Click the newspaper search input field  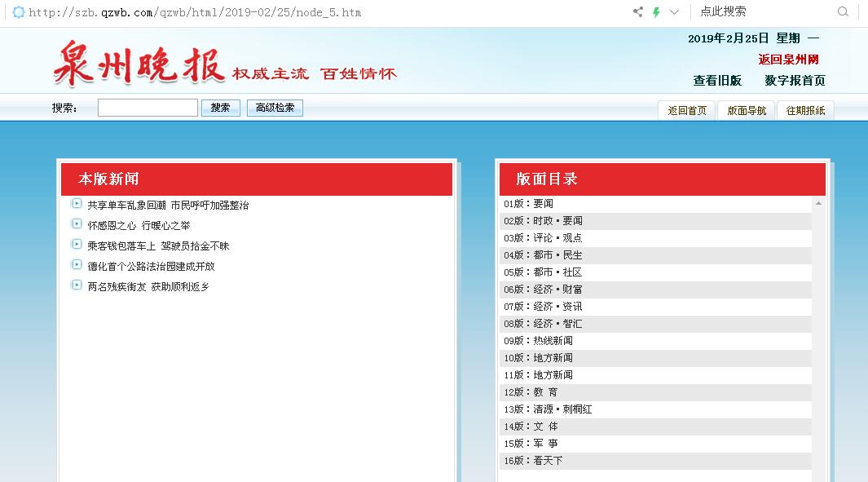(x=148, y=108)
